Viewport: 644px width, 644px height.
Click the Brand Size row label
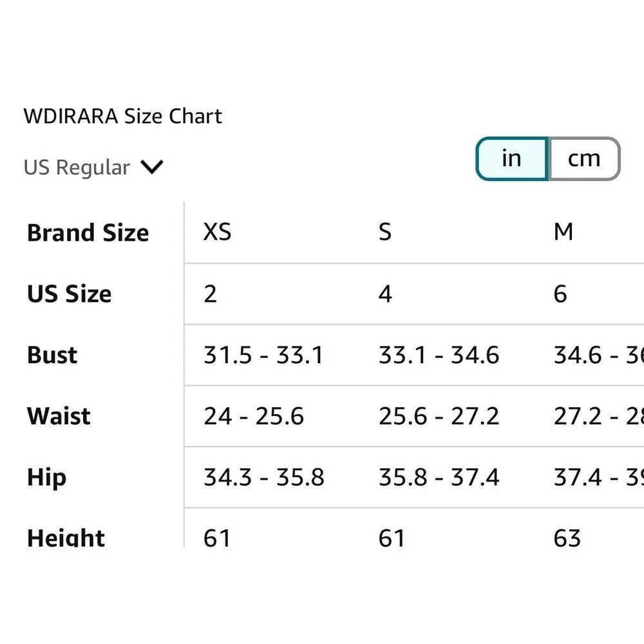click(88, 232)
